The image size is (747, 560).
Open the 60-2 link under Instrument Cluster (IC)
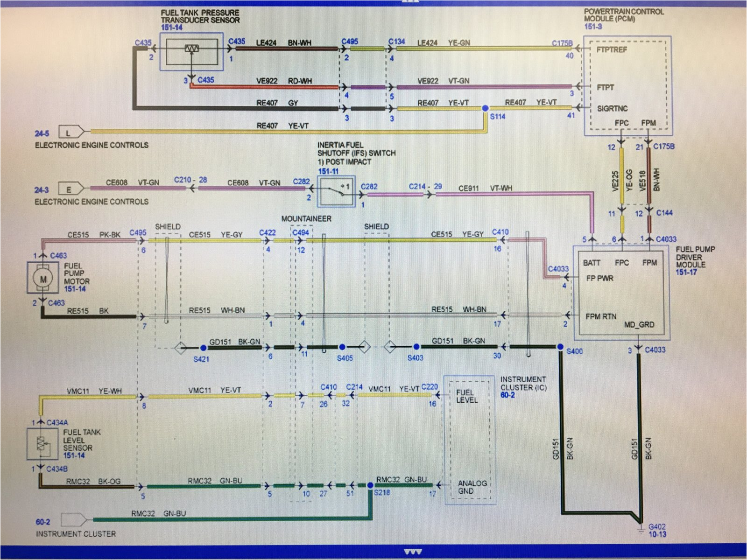(507, 395)
